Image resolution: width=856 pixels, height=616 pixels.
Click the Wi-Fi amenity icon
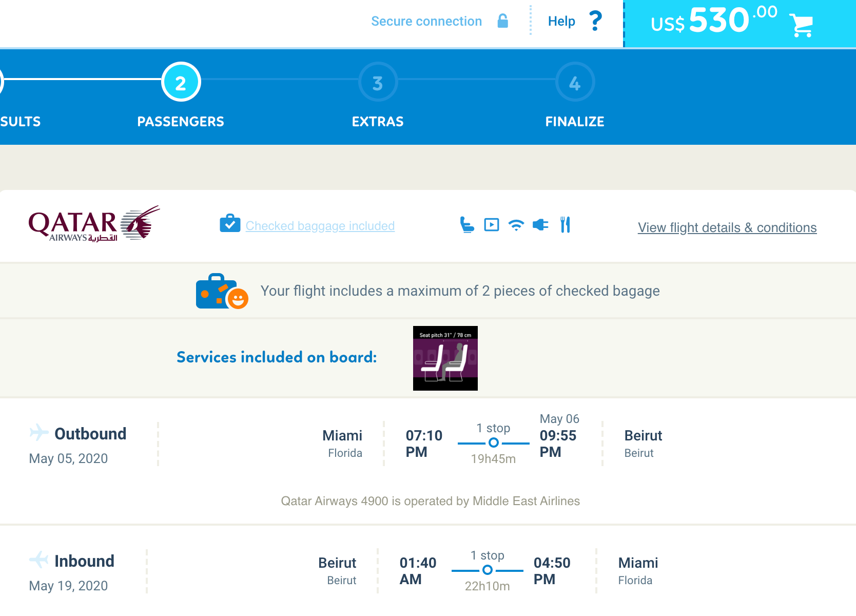(x=516, y=225)
